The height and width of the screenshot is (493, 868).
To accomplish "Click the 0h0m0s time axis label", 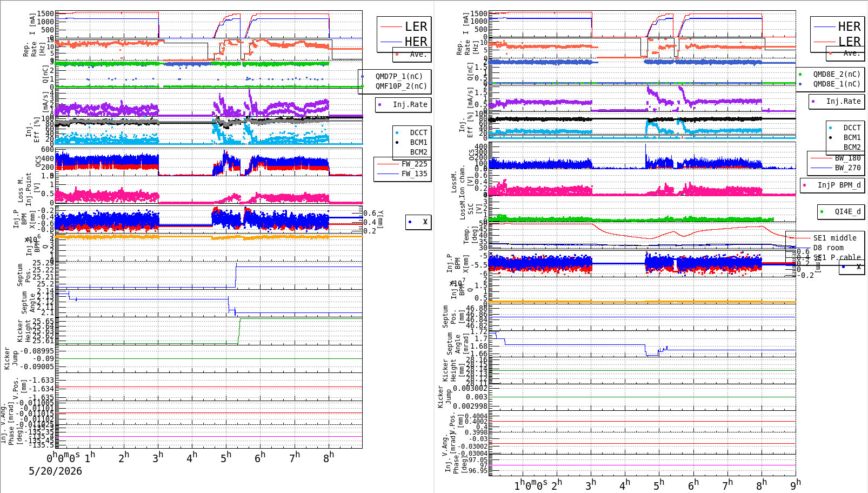I will pyautogui.click(x=63, y=457).
